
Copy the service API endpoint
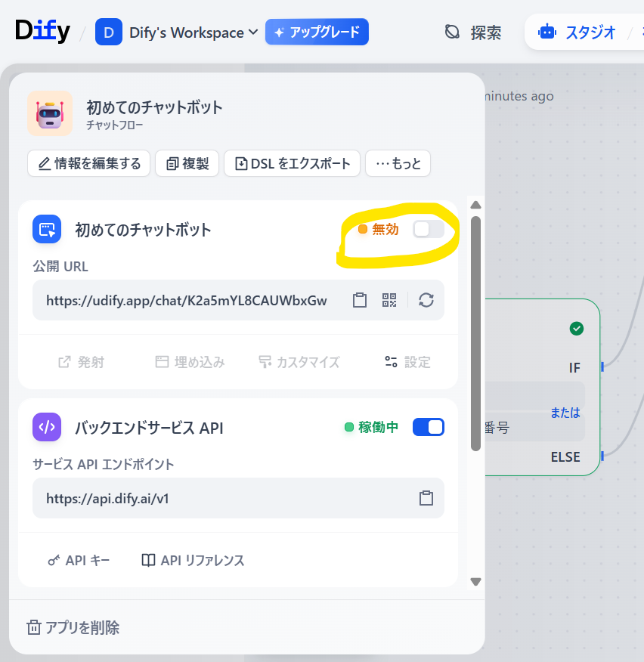pos(426,498)
